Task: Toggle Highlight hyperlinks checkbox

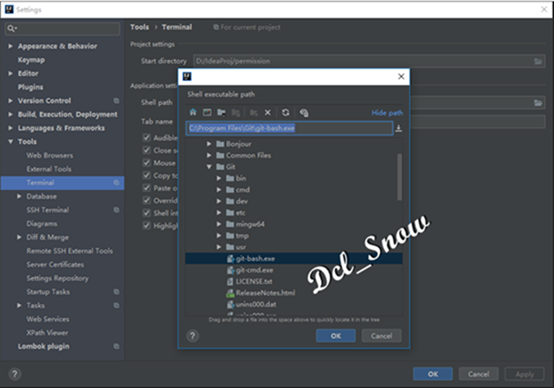Action: [x=147, y=225]
